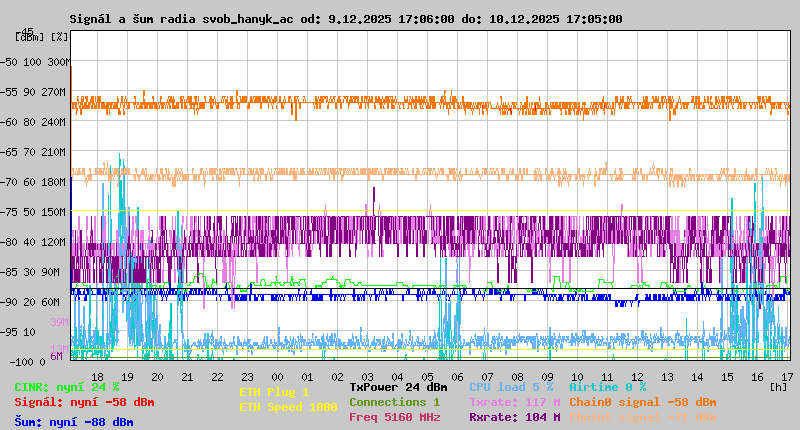The image size is (800, 430).
Task: Click the "21" hour label on the time axis
Action: click(187, 377)
